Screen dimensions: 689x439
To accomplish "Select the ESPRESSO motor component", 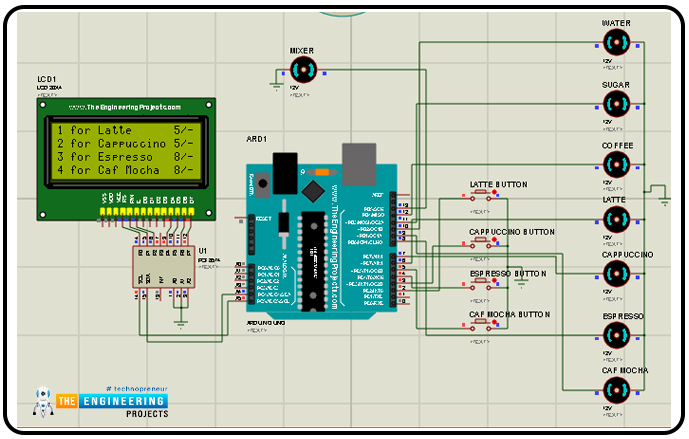I will pyautogui.click(x=616, y=335).
